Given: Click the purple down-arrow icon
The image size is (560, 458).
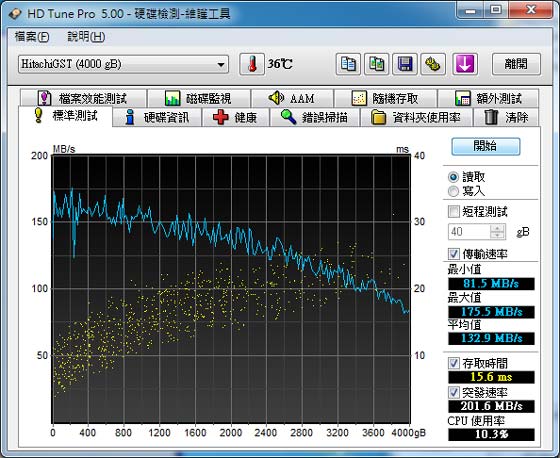Looking at the screenshot, I should 465,64.
